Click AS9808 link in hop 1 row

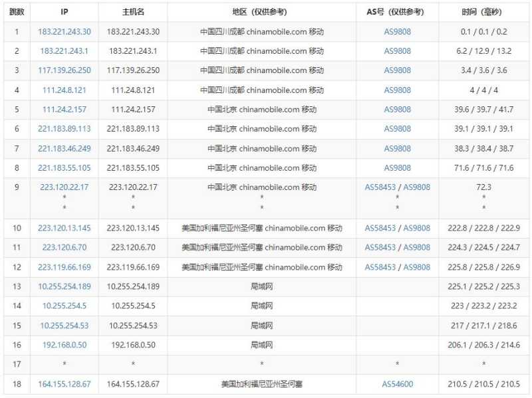397,32
